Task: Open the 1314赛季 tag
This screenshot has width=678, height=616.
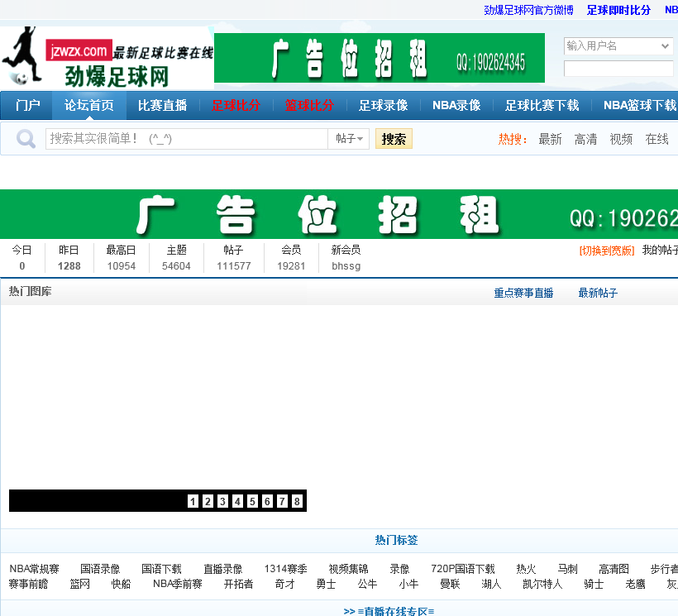Action: [x=286, y=569]
